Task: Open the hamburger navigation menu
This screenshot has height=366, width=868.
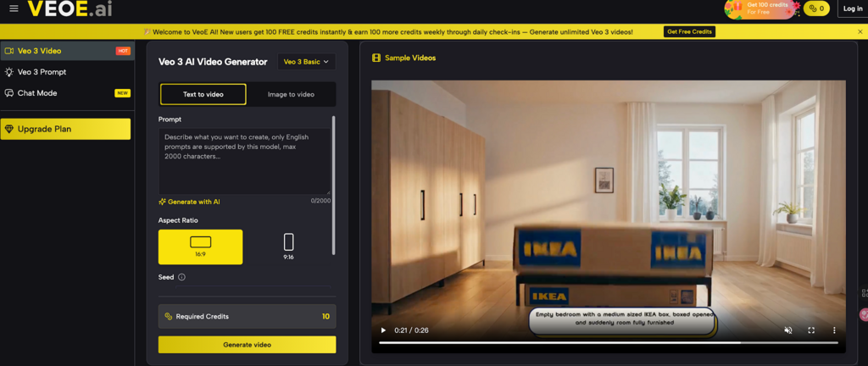Action: click(x=14, y=8)
